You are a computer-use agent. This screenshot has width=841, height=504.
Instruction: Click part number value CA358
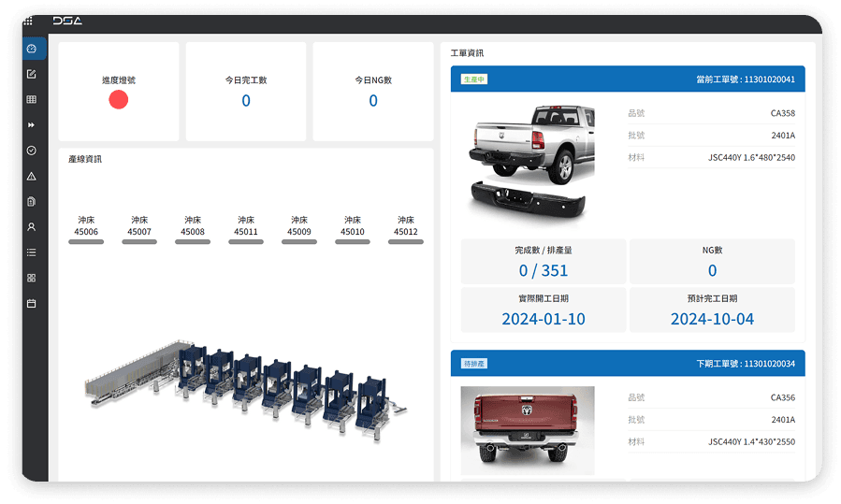coord(783,113)
